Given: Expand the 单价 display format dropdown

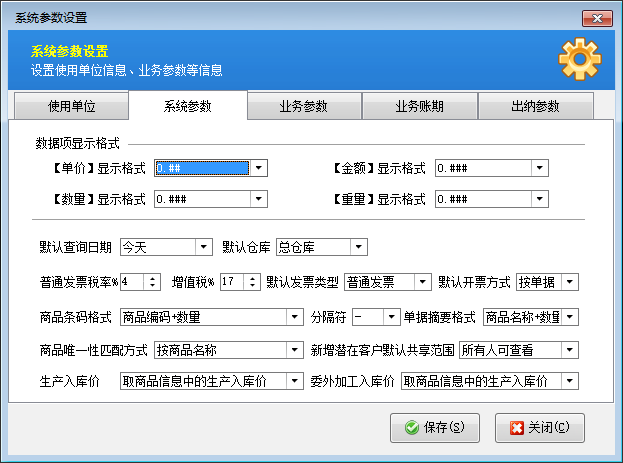Looking at the screenshot, I should [x=258, y=168].
